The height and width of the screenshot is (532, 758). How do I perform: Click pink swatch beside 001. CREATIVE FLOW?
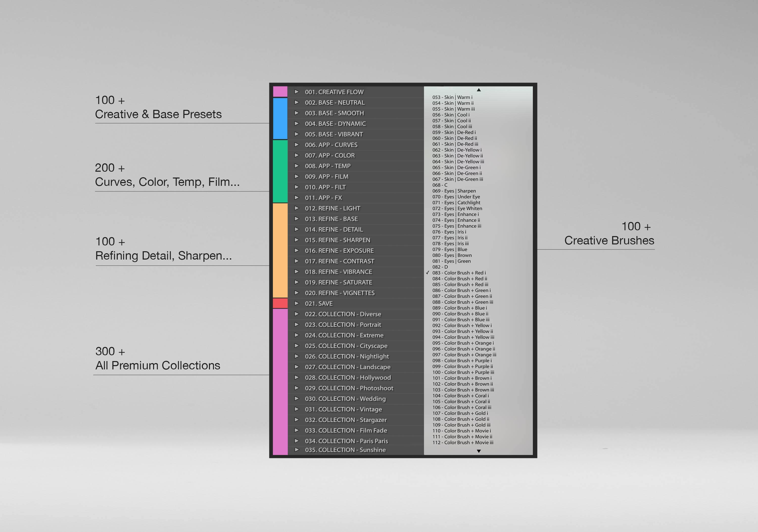[x=280, y=92]
